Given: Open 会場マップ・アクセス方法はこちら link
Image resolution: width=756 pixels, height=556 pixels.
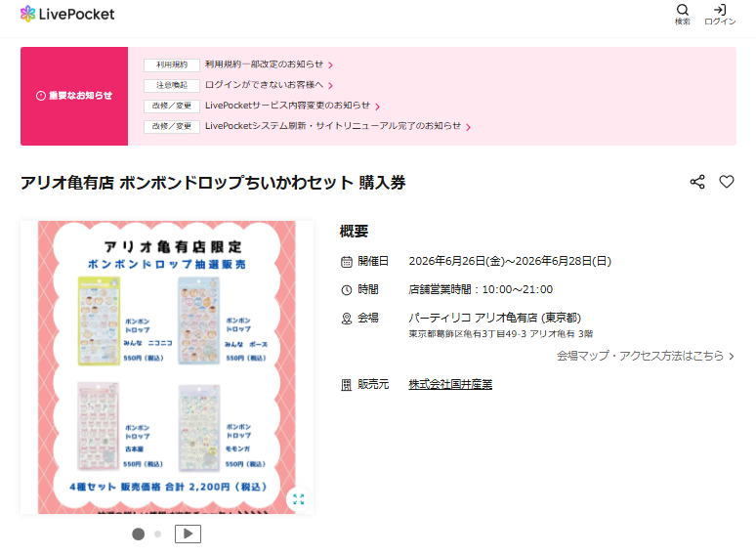Looking at the screenshot, I should pos(645,356).
